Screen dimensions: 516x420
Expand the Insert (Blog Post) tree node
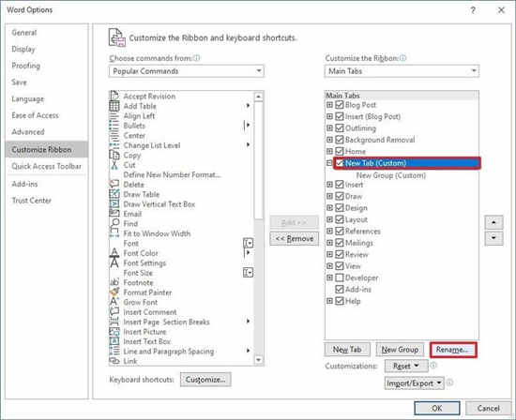(329, 116)
